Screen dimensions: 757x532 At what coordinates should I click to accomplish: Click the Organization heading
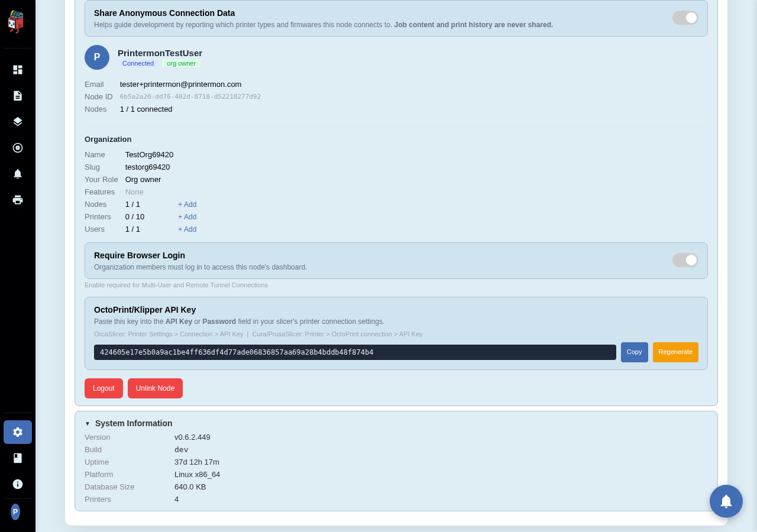(x=108, y=140)
